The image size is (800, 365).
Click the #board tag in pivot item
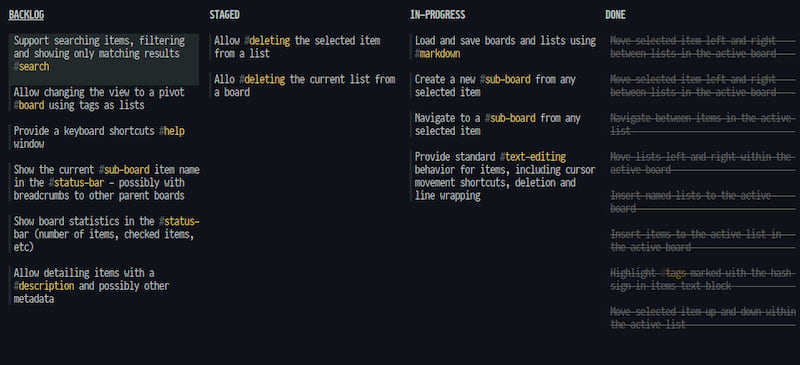(x=29, y=106)
